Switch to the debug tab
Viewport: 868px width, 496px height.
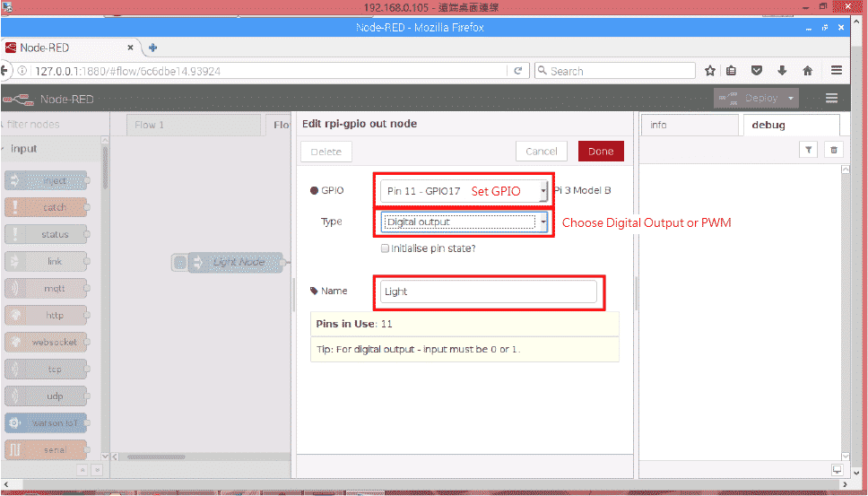792,125
